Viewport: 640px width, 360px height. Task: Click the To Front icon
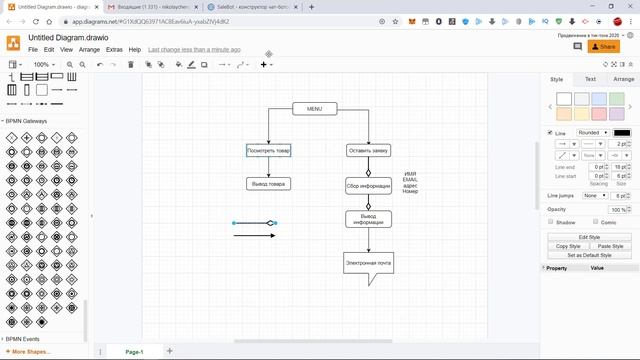point(149,64)
